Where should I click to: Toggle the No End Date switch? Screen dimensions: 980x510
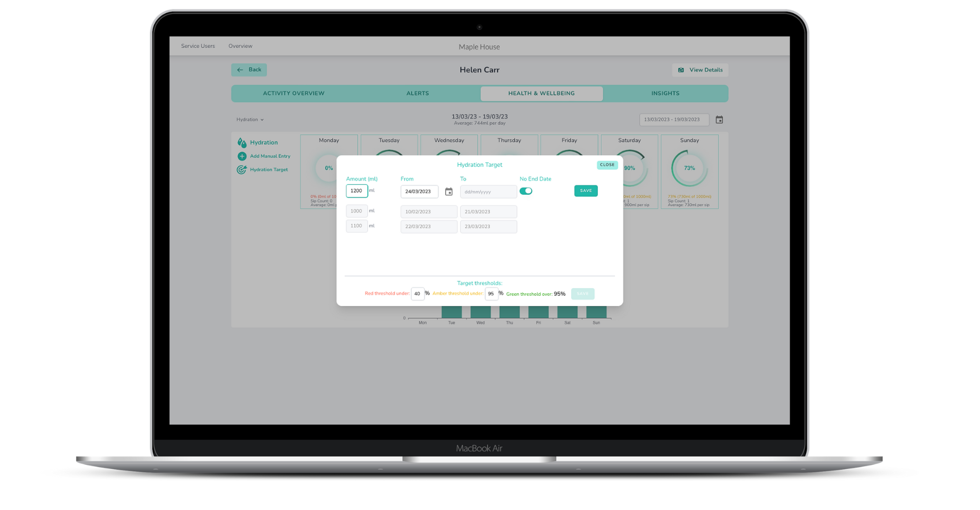526,191
